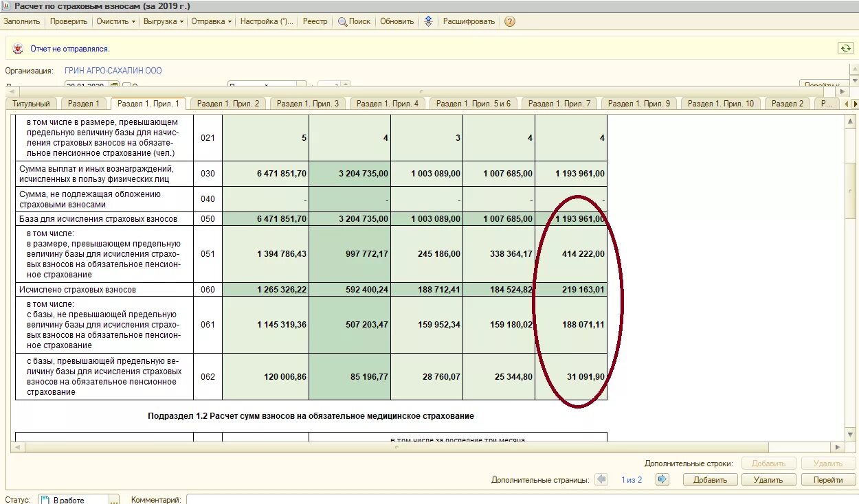The width and height of the screenshot is (859, 504).
Task: Select cell 3 204 735,00 in row 050
Action: click(x=350, y=219)
